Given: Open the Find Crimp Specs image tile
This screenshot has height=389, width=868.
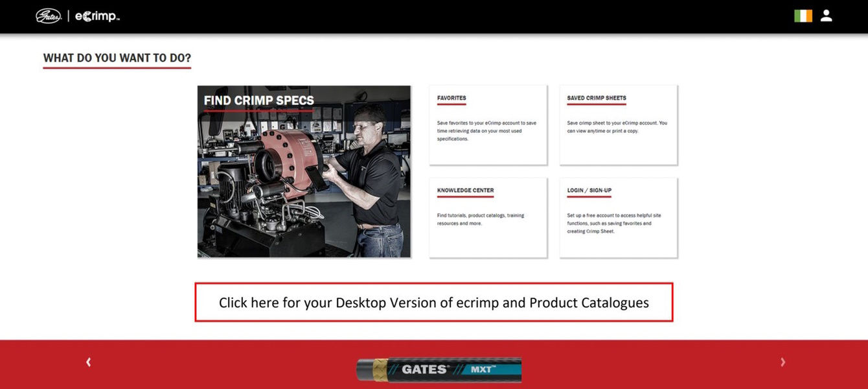Looking at the screenshot, I should point(304,172).
